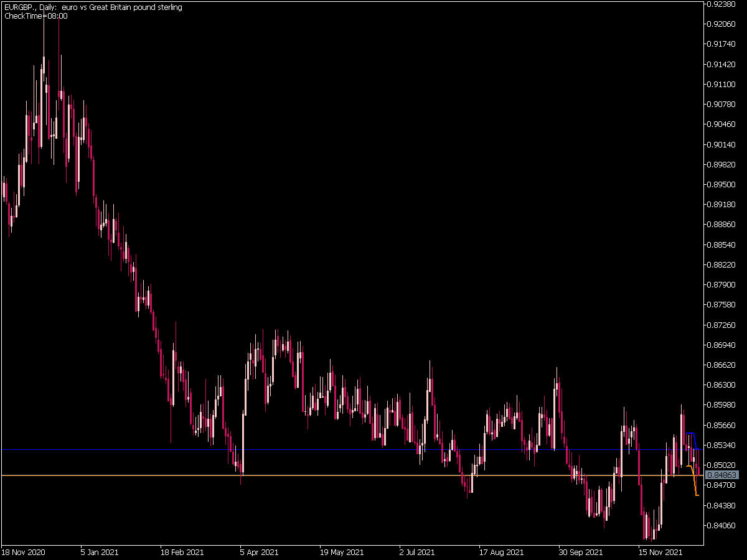Click the price label 0.89180

[x=722, y=204]
